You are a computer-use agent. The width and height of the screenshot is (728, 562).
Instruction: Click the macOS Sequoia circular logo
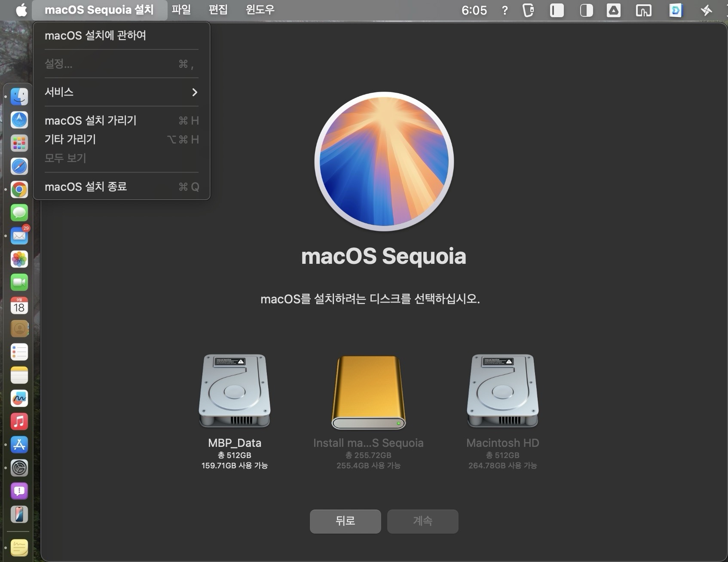pos(384,162)
